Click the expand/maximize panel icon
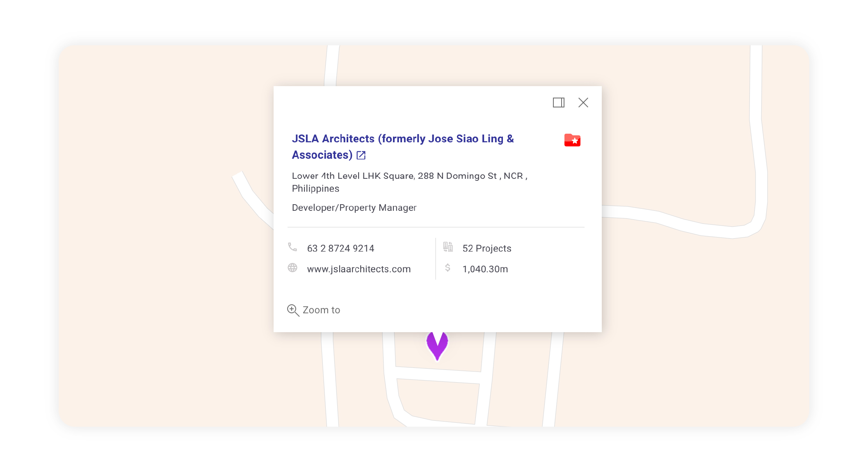 point(559,103)
